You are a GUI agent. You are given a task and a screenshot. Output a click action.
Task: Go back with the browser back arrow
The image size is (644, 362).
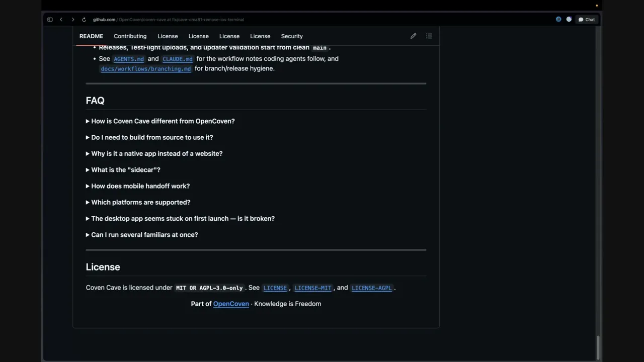[x=61, y=20]
